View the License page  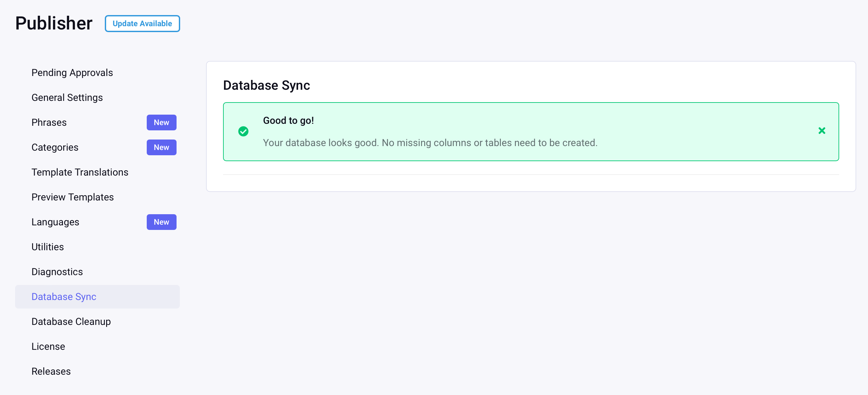97,347
